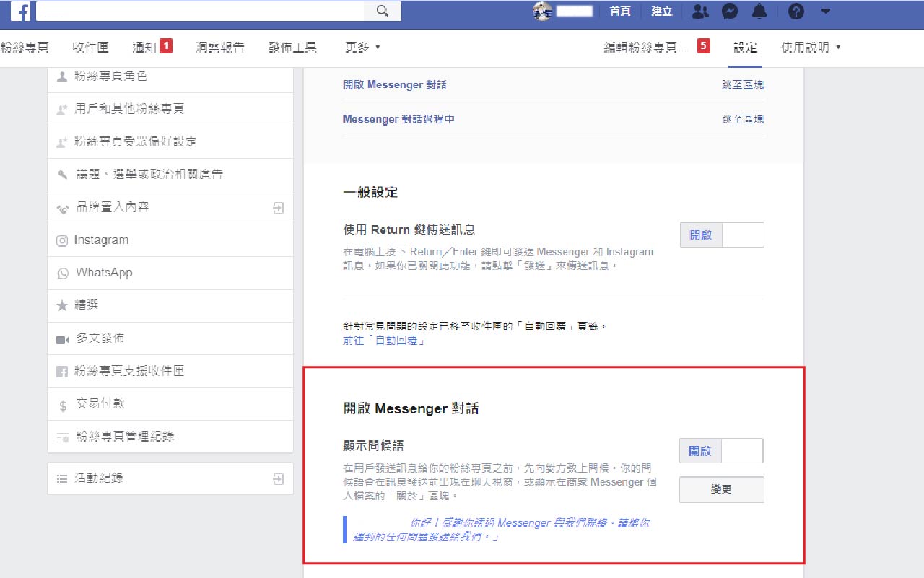Go to 首頁 in the top bar
Screen dimensions: 924x578
(620, 11)
